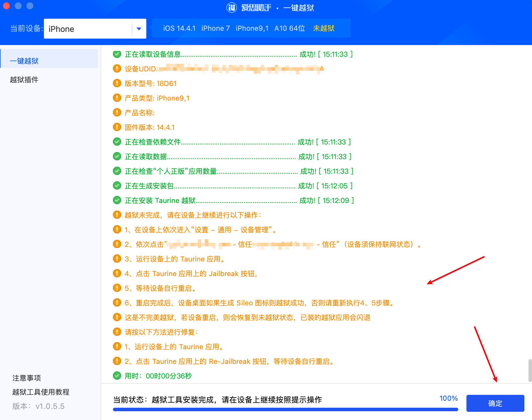The height and width of the screenshot is (420, 532).
Task: Click the 5、等待设备自行重启 log line
Action: [x=160, y=288]
